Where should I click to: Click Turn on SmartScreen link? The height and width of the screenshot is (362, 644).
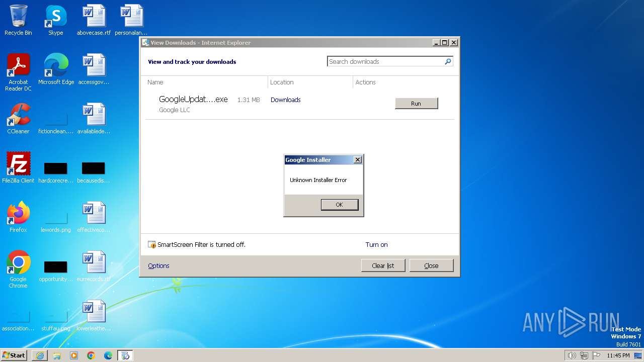376,245
